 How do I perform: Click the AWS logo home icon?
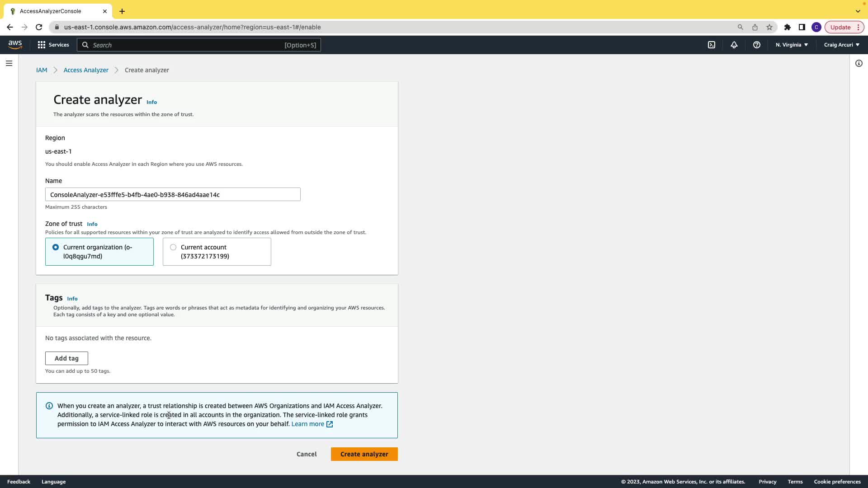pyautogui.click(x=15, y=44)
